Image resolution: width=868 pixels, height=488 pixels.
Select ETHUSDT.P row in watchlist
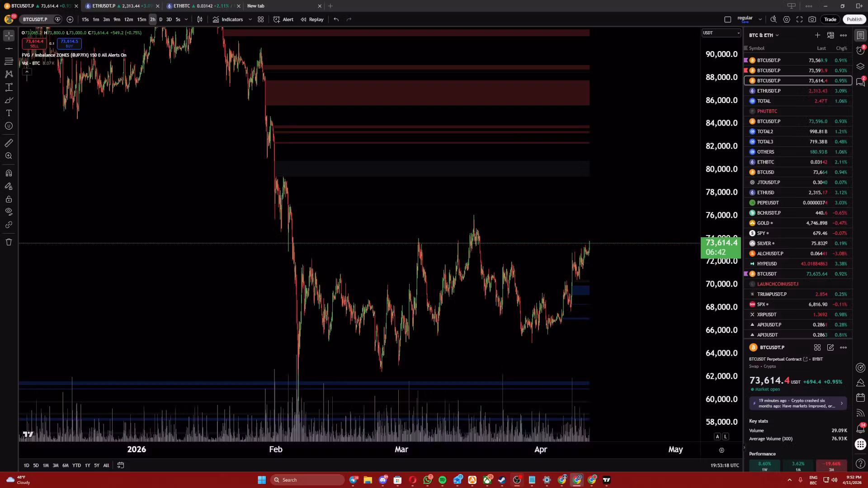coord(798,91)
